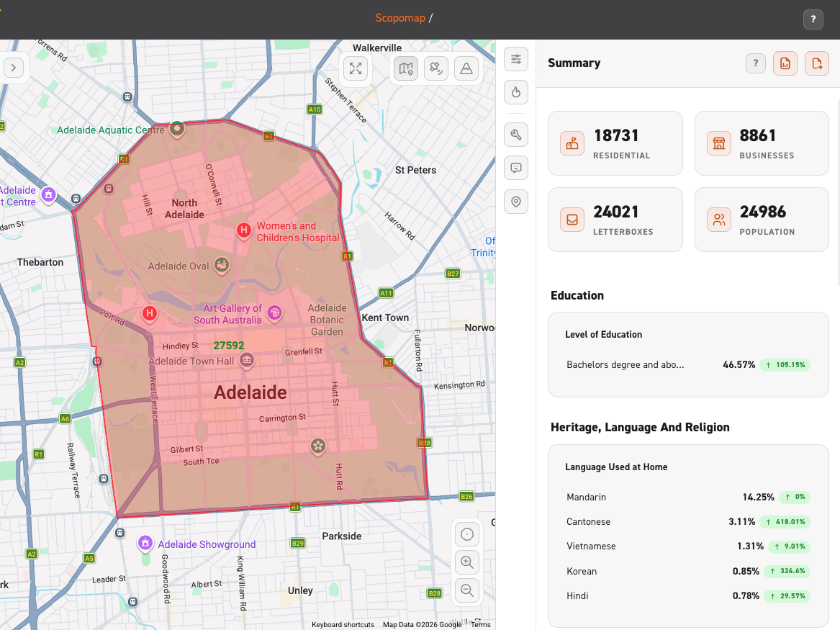Screen dimensions: 840x630
Task: Click the Bachelors degree 46.57% row
Action: (x=688, y=365)
